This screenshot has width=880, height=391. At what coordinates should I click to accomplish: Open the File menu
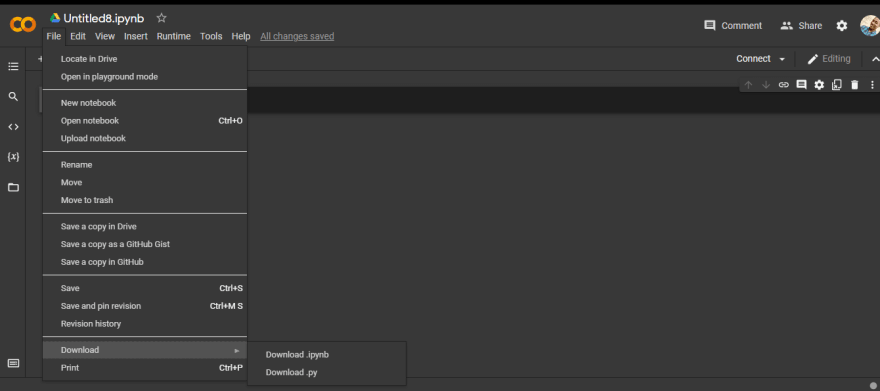[x=54, y=36]
